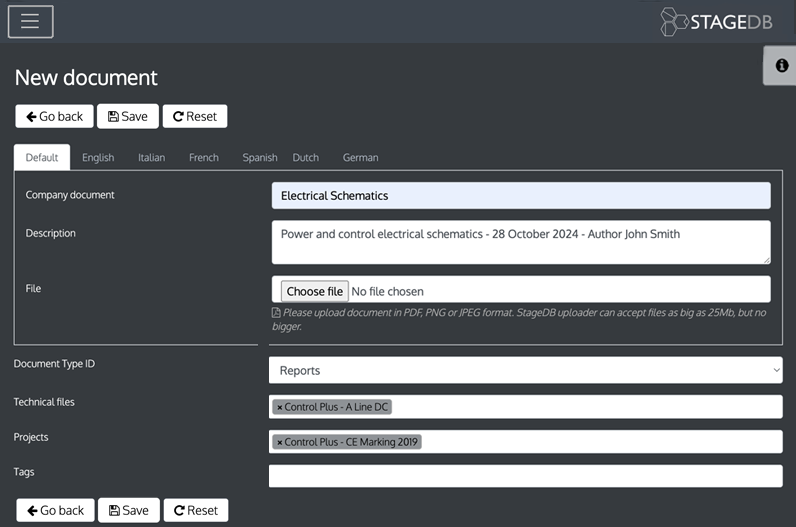Expand the Document Type ID dropdown
Viewport: 796px width, 527px height.
coord(525,370)
